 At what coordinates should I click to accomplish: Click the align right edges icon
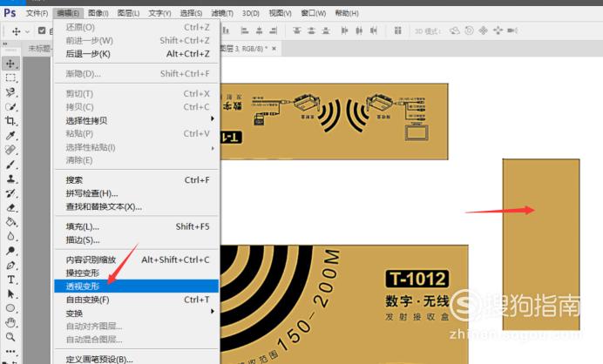tap(274, 30)
